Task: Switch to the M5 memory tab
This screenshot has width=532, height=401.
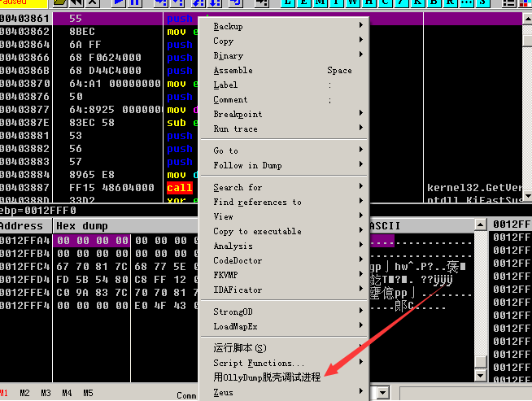Action: (88, 393)
